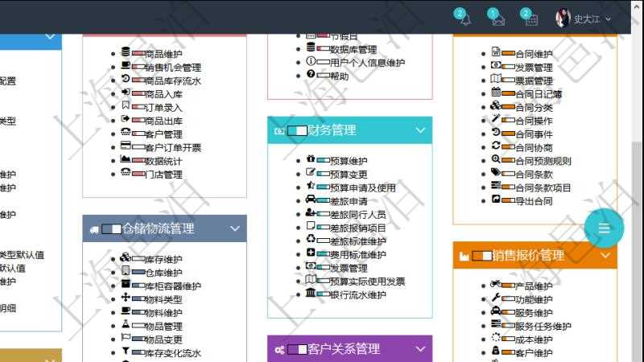Open the user name dropdown 史大江
644x362 pixels.
point(592,19)
